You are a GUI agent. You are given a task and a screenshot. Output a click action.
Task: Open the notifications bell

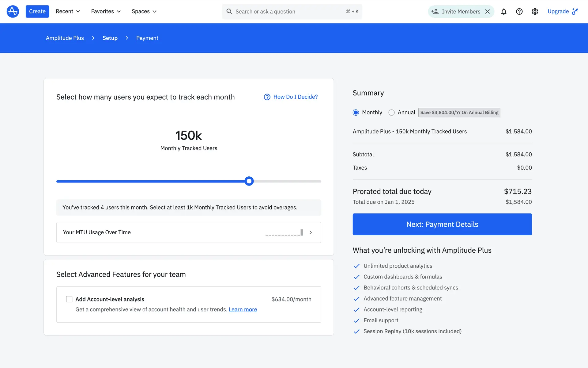pyautogui.click(x=504, y=12)
